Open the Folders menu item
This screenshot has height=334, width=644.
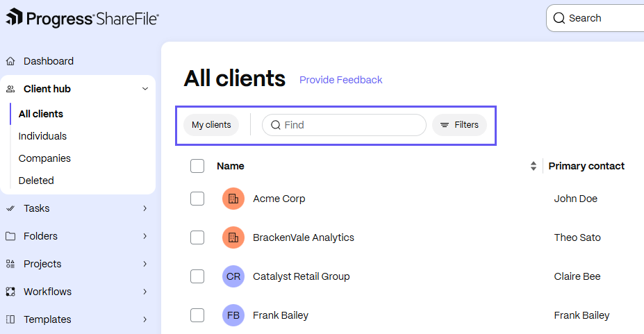41,236
